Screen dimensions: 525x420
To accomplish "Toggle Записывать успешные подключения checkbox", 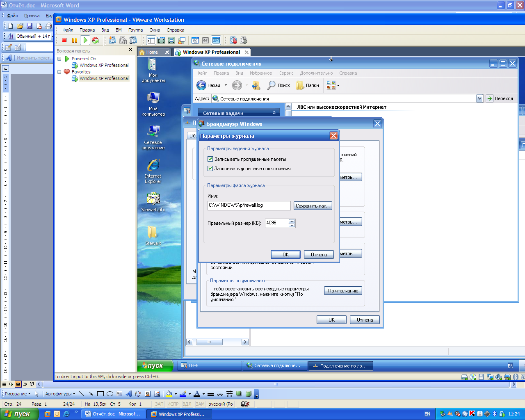I will tap(210, 169).
